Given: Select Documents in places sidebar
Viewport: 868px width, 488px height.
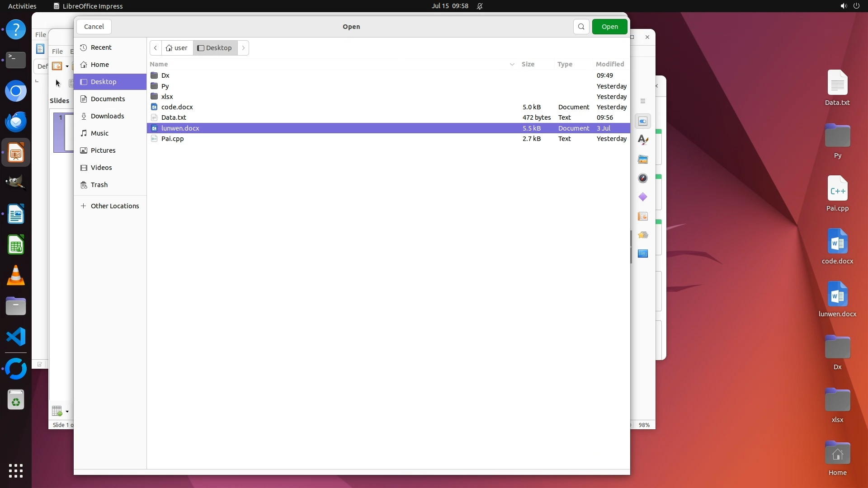Looking at the screenshot, I should 108,99.
